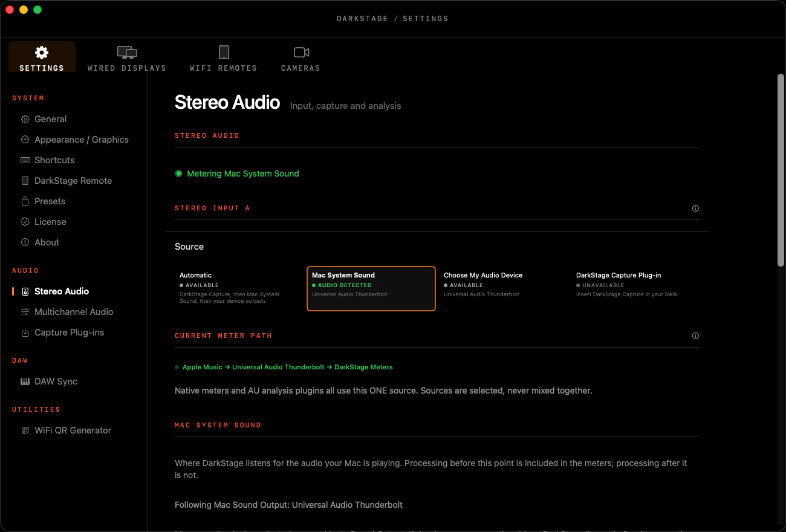Click the Multichannel Audio sliders icon

pyautogui.click(x=25, y=312)
